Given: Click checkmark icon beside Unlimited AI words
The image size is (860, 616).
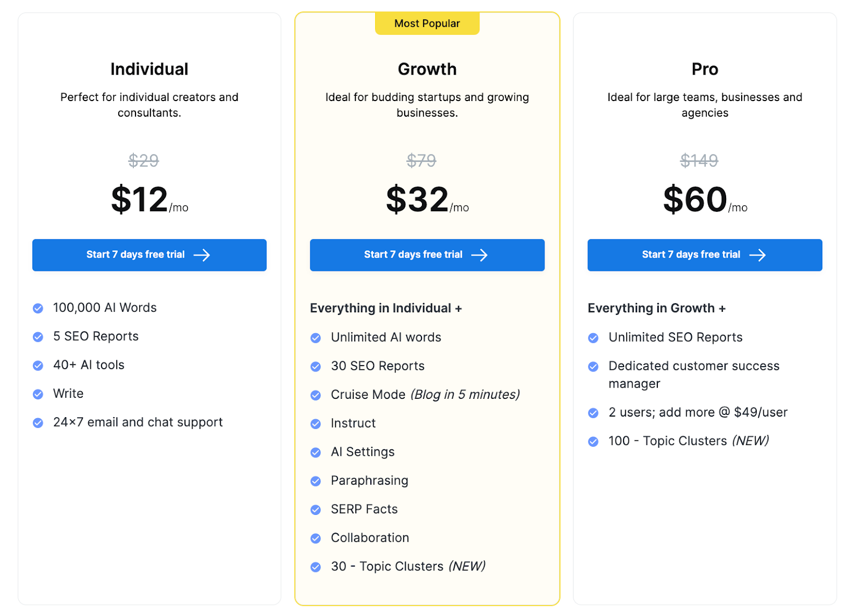Looking at the screenshot, I should [x=316, y=338].
